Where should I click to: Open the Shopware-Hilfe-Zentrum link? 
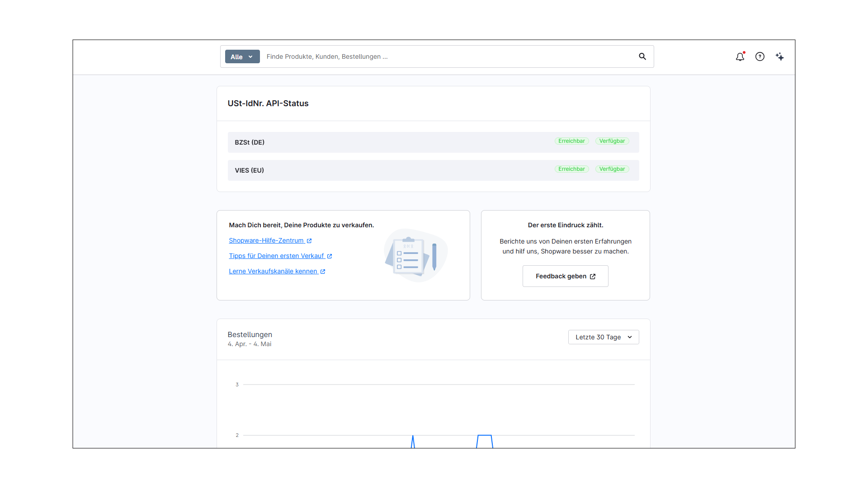click(x=270, y=240)
